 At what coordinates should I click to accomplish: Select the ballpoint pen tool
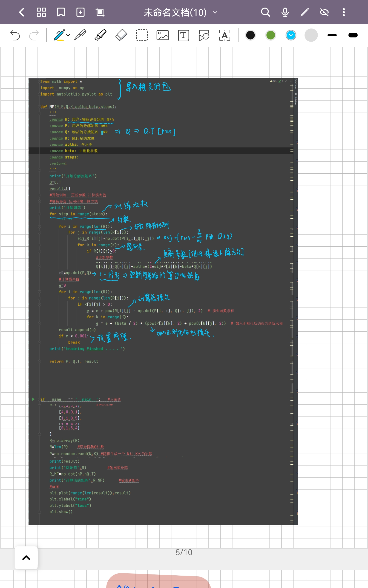(80, 35)
